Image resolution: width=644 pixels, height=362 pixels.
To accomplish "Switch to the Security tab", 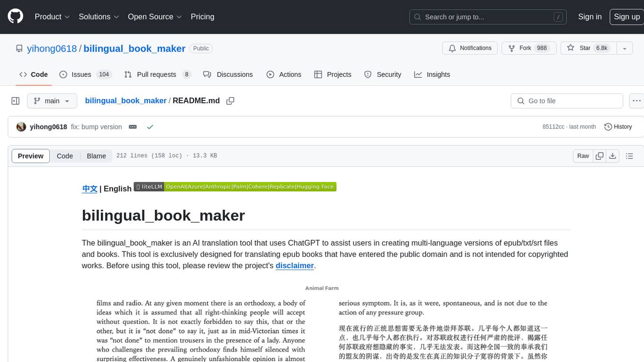I will coord(383,74).
